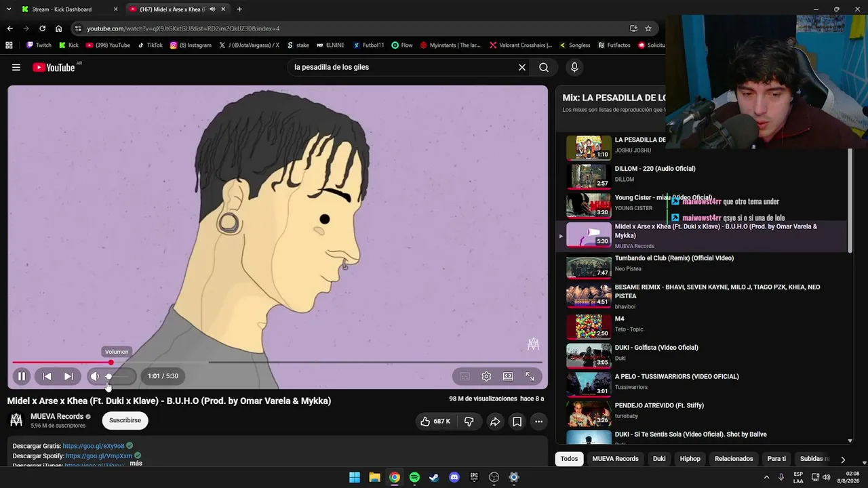The height and width of the screenshot is (488, 868).
Task: Seek on the red video progress bar
Action: tap(277, 363)
